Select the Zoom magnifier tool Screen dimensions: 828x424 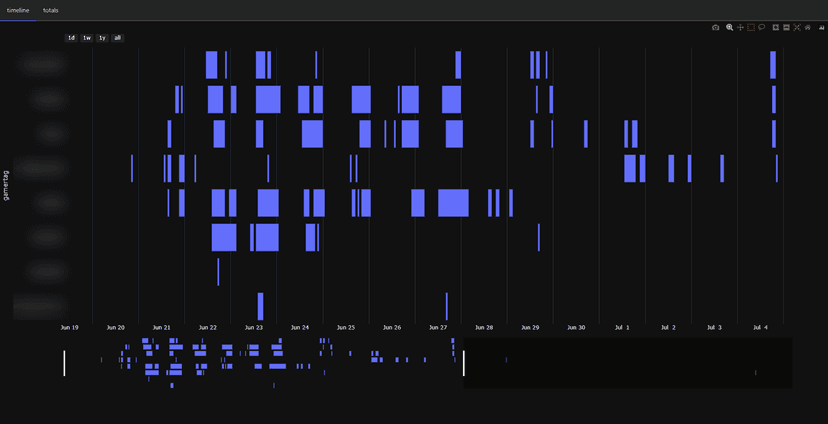click(x=729, y=27)
